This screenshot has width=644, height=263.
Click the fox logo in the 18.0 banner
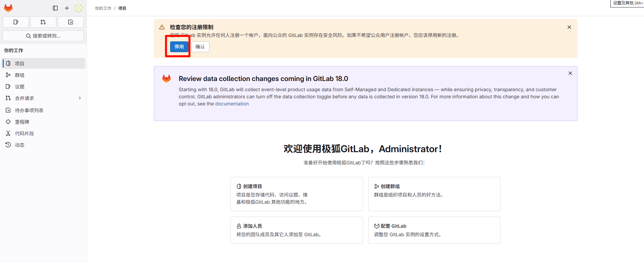point(166,79)
